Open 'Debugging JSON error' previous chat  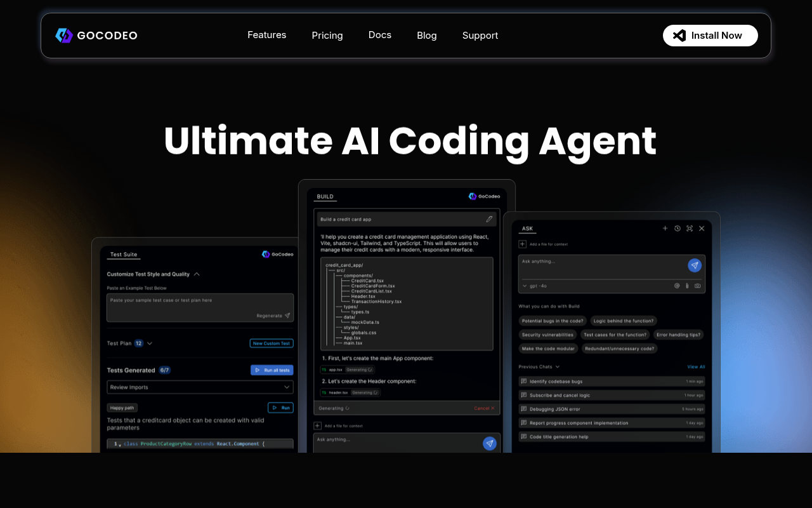612,409
